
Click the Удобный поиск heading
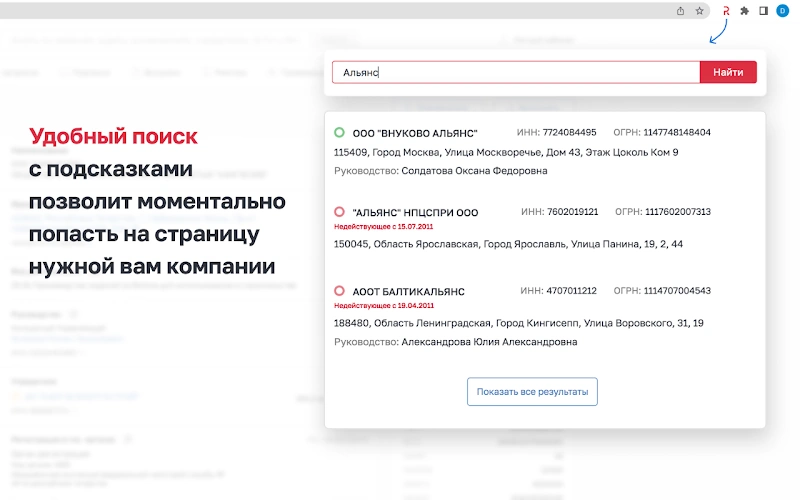click(113, 137)
